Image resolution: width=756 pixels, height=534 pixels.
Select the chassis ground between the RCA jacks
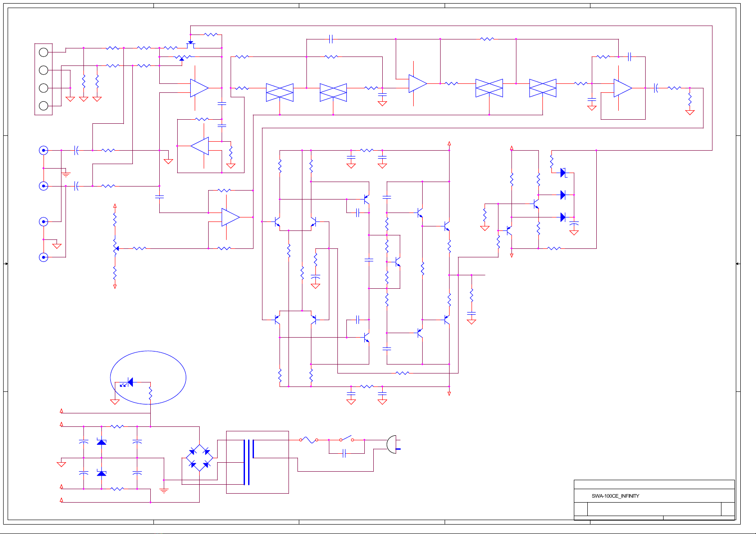tap(66, 173)
